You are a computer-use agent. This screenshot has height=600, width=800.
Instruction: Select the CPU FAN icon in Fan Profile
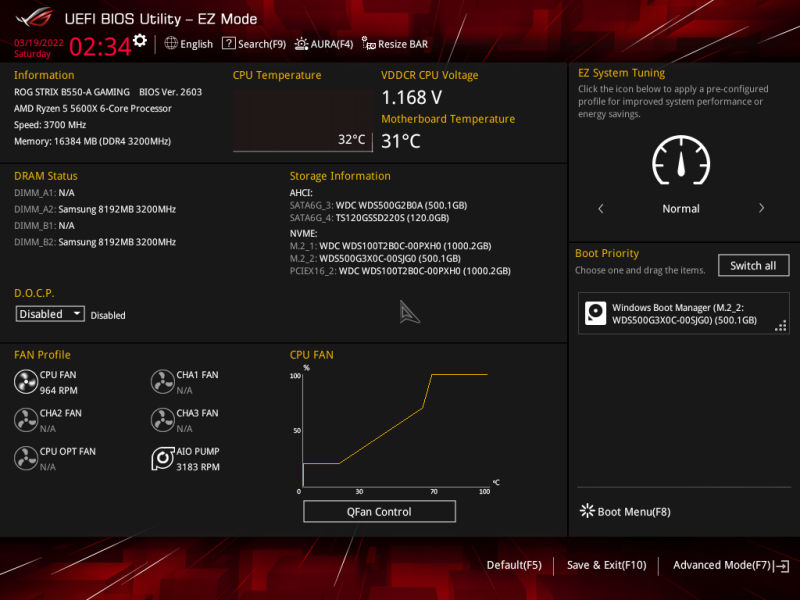[x=26, y=381]
